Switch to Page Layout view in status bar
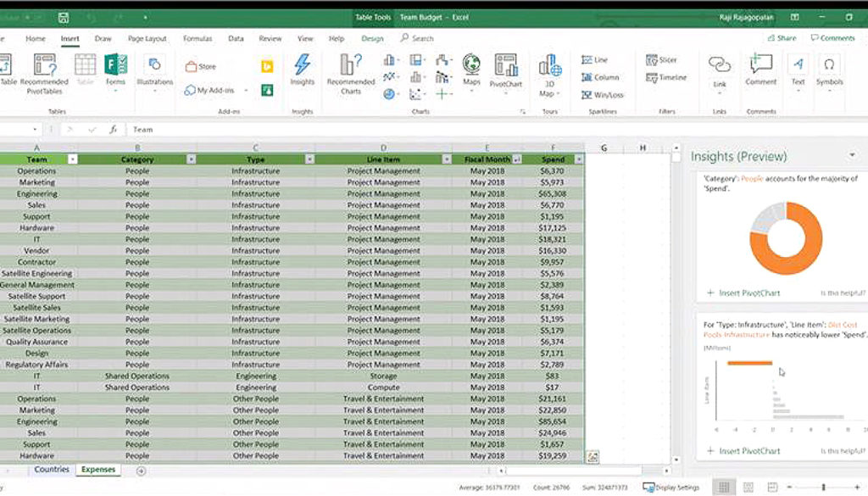The width and height of the screenshot is (868, 496). pyautogui.click(x=748, y=488)
